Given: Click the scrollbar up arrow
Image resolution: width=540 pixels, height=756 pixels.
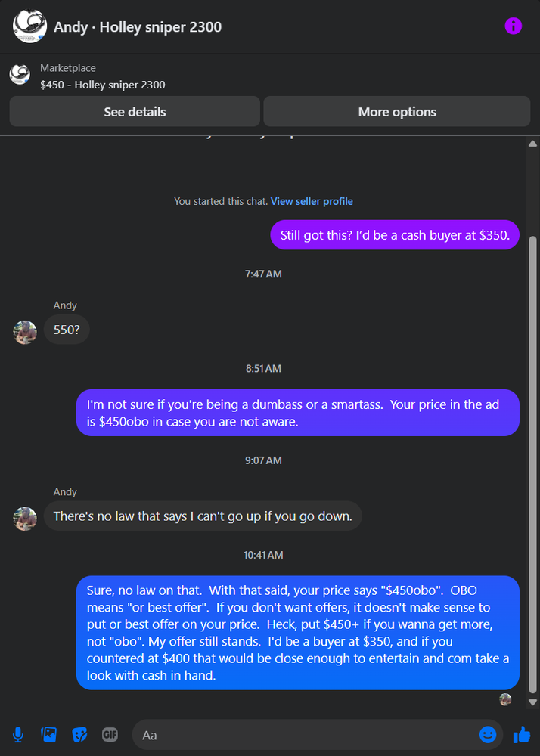Looking at the screenshot, I should tap(532, 144).
